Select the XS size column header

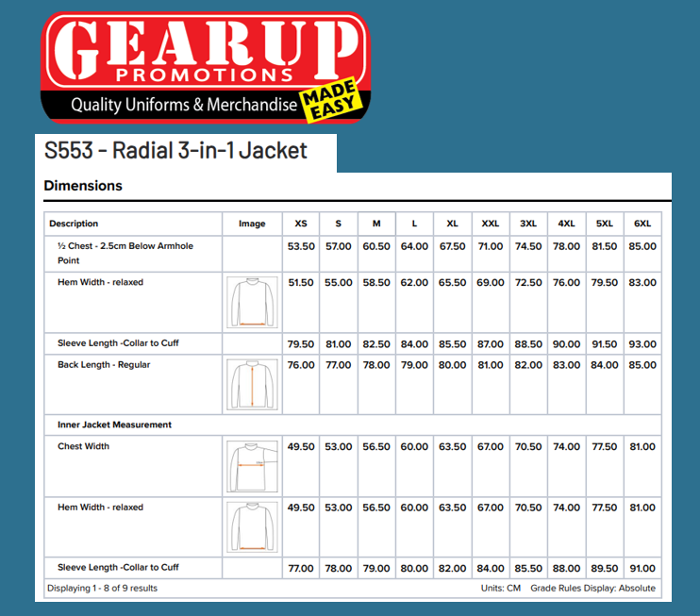click(x=301, y=224)
